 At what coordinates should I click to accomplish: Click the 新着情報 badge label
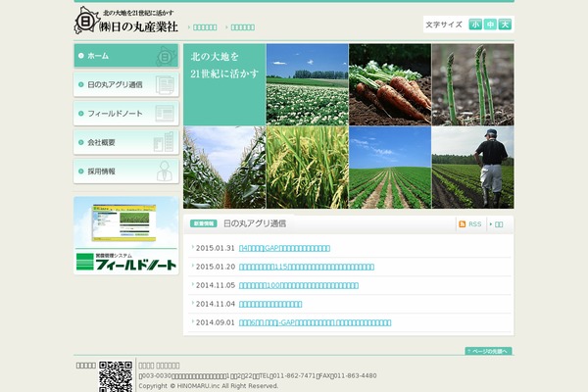[x=204, y=223]
